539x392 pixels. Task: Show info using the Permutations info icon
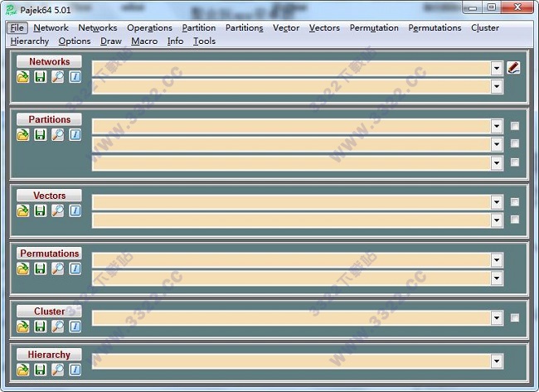(75, 269)
